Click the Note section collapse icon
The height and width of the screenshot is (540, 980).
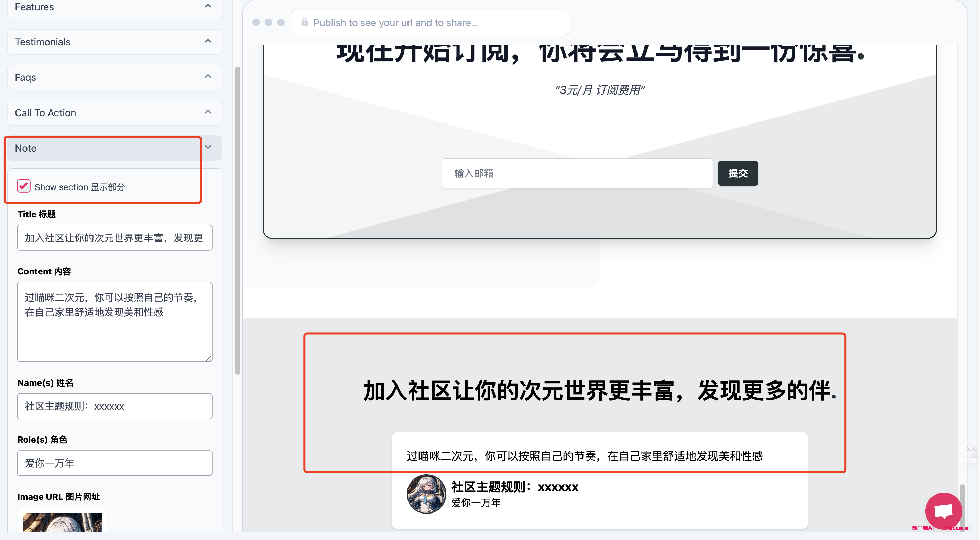pyautogui.click(x=209, y=147)
